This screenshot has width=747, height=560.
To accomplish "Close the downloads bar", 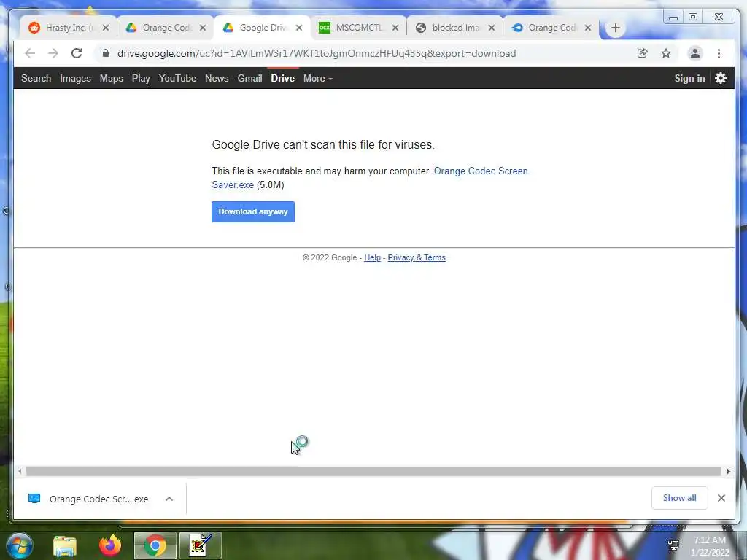I will coord(721,498).
